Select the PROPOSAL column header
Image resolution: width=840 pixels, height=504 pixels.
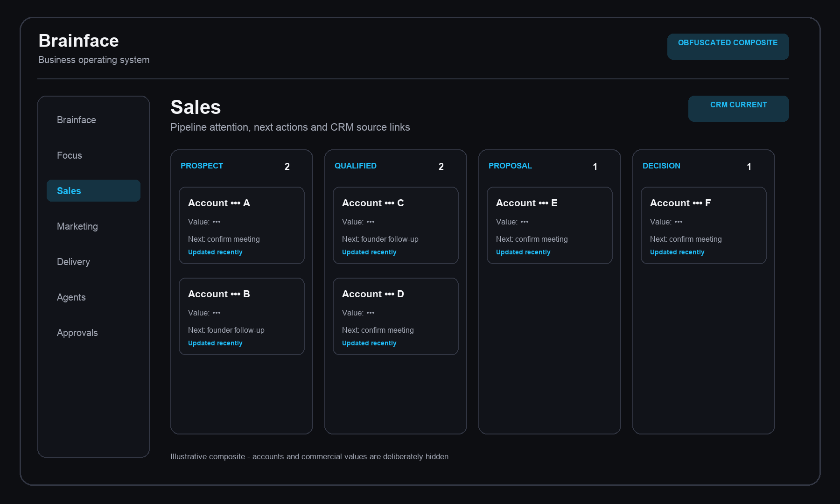510,166
